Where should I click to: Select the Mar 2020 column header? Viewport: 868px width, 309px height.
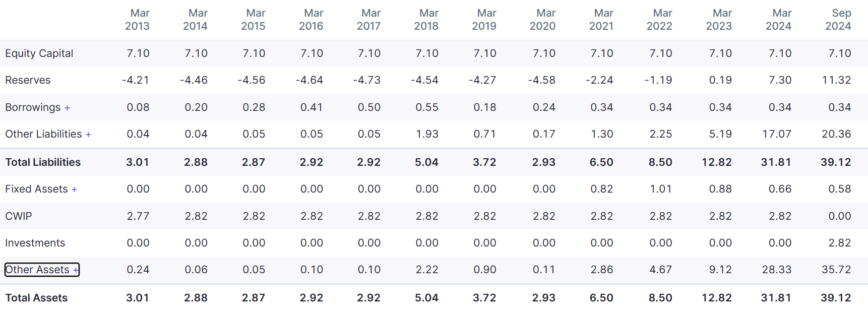[x=543, y=20]
